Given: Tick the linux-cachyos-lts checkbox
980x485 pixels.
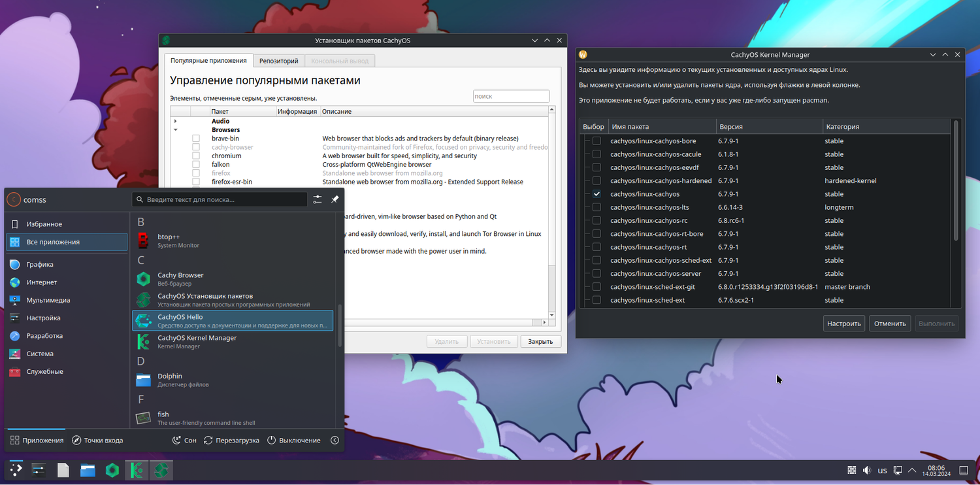Looking at the screenshot, I should click(x=596, y=207).
